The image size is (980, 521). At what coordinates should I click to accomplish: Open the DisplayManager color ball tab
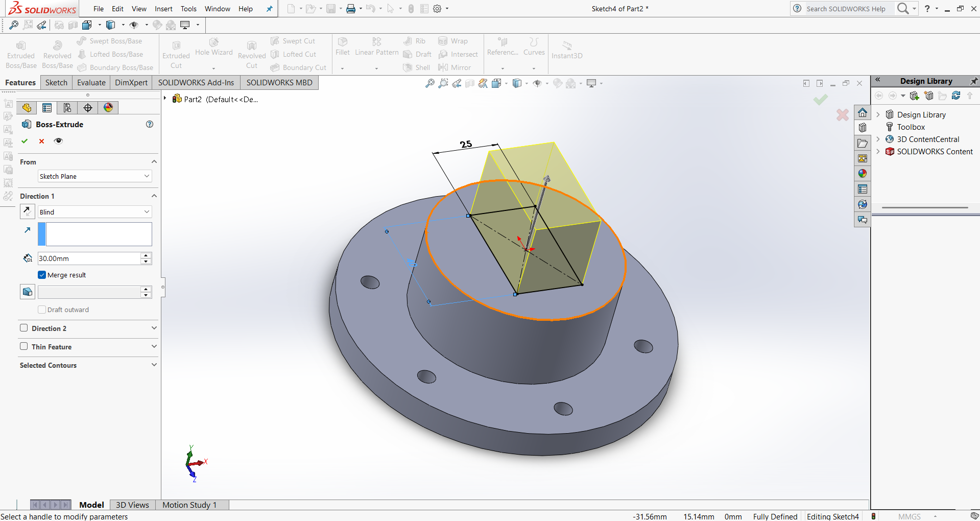(108, 108)
